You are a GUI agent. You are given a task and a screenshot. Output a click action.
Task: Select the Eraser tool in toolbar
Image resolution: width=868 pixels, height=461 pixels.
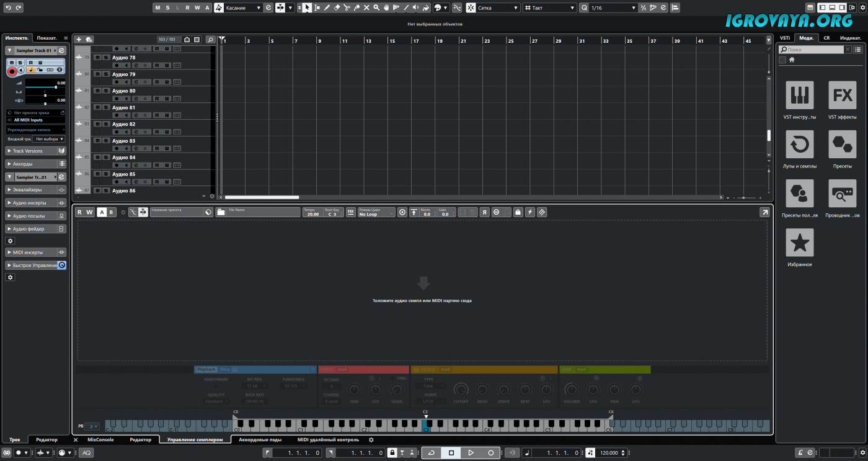tap(337, 7)
